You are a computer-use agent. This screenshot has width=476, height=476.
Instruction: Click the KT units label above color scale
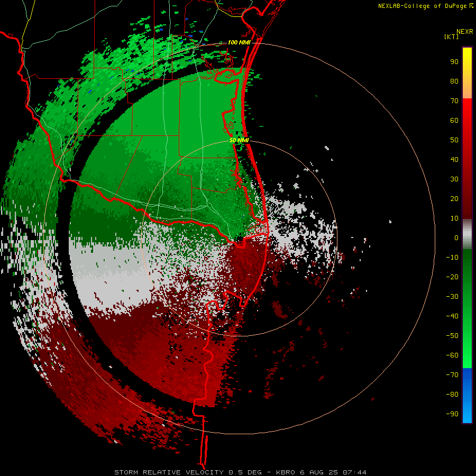click(x=452, y=36)
